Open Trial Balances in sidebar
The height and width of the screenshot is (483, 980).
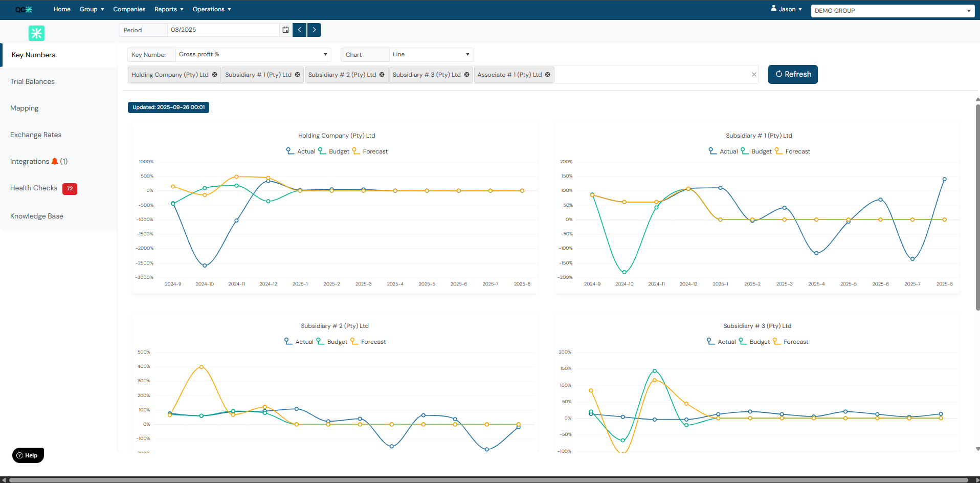click(x=32, y=82)
